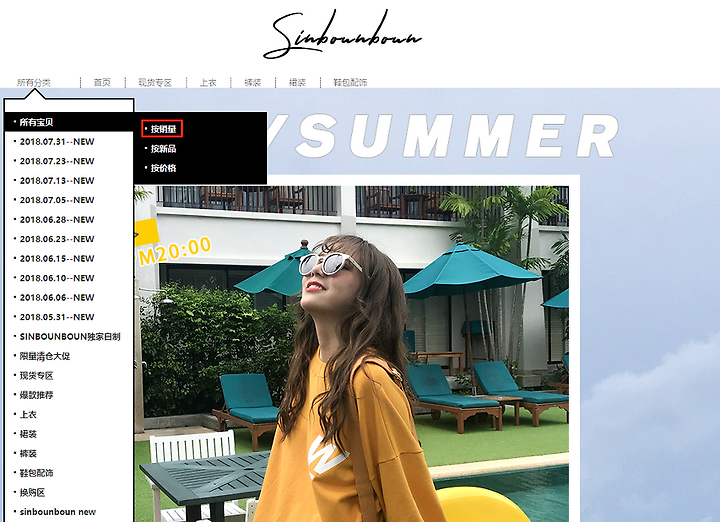Open 裤装 in the top navigation
This screenshot has height=522, width=720.
(x=253, y=83)
